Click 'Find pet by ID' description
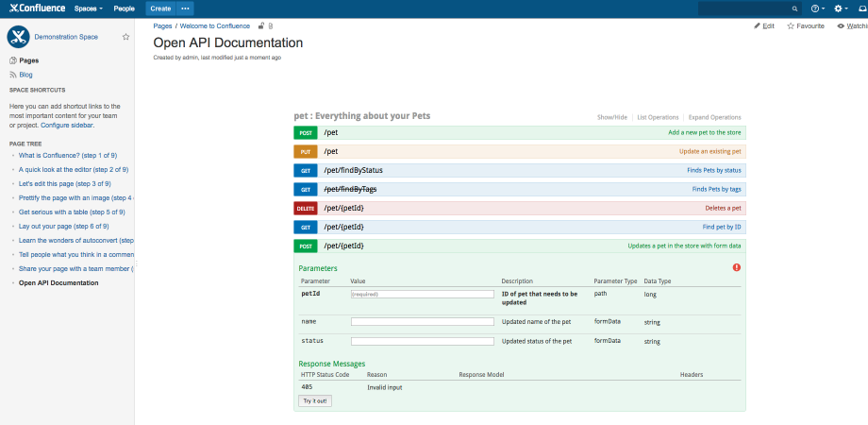The height and width of the screenshot is (425, 868). point(722,228)
